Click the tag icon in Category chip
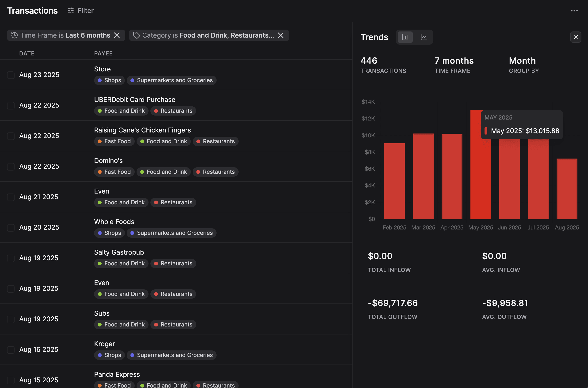Viewport: 588px width, 388px height. coord(136,35)
